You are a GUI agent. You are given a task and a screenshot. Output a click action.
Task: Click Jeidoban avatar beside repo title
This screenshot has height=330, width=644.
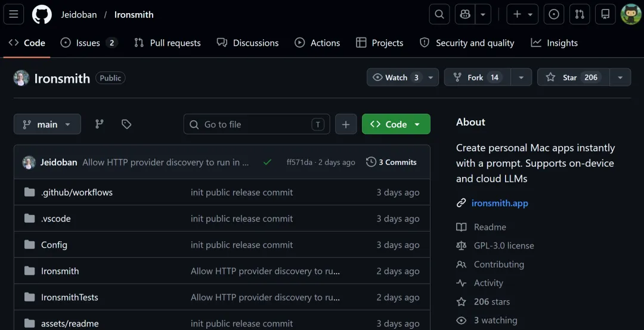tap(21, 78)
